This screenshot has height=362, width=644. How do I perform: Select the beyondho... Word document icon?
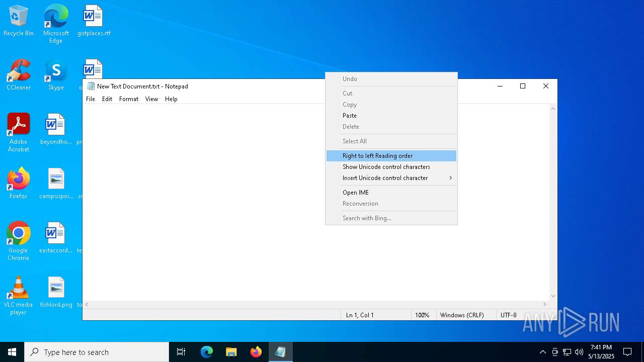56,129
